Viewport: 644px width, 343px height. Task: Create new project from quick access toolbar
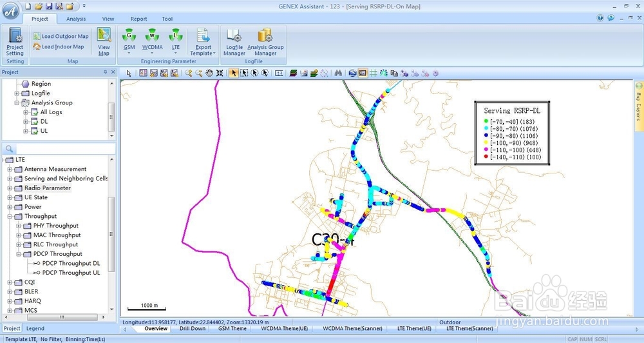click(x=28, y=6)
